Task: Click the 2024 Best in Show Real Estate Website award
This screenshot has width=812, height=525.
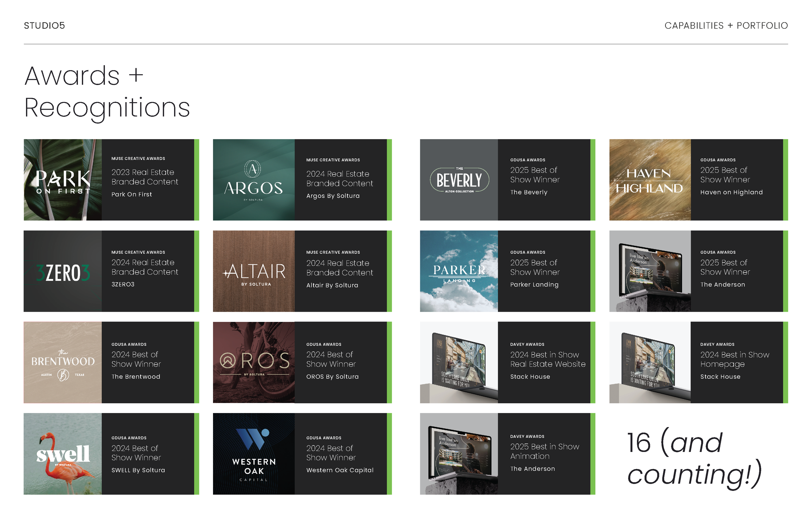Action: pyautogui.click(x=547, y=359)
